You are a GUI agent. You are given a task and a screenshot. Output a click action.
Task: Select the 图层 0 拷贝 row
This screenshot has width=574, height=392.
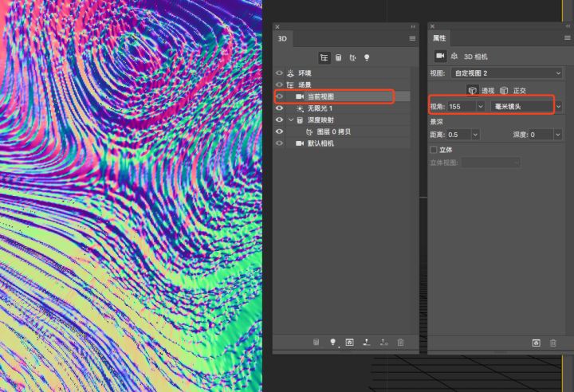pyautogui.click(x=342, y=131)
